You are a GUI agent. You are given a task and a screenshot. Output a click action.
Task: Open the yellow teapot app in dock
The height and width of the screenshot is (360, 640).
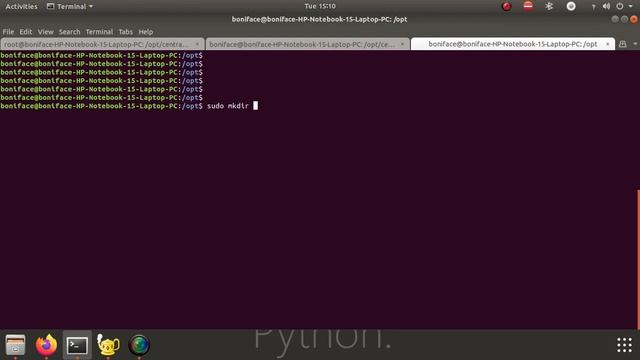click(108, 345)
